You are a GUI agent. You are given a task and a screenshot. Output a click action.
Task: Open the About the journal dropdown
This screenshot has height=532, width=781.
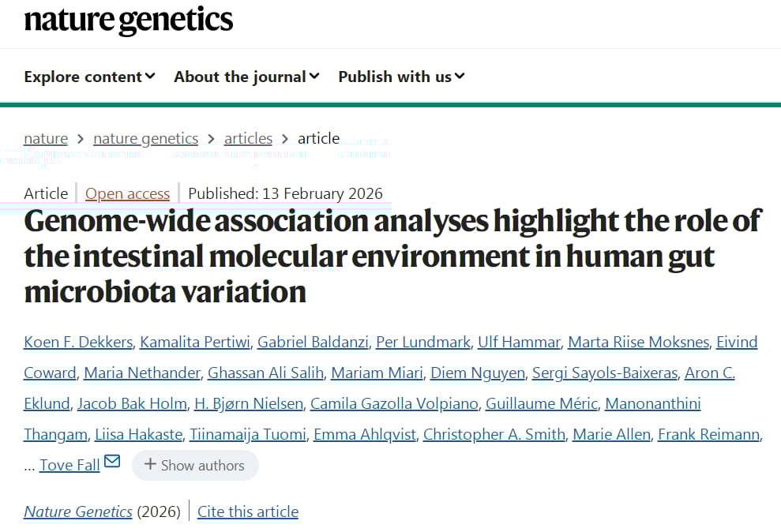(246, 77)
